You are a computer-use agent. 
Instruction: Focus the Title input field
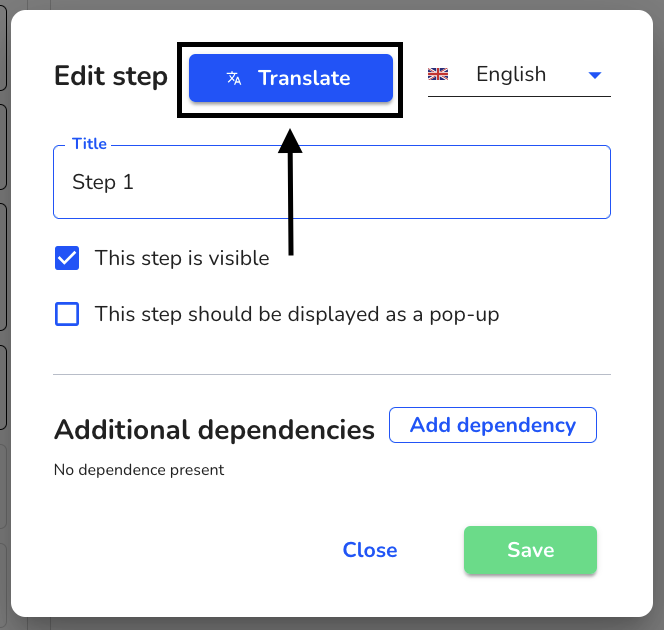coord(332,182)
